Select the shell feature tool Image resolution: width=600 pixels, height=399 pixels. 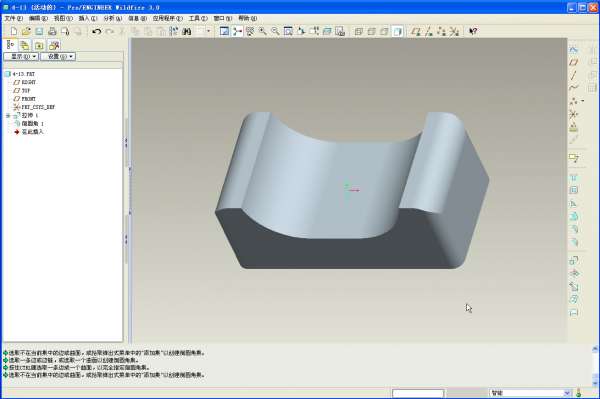573,190
